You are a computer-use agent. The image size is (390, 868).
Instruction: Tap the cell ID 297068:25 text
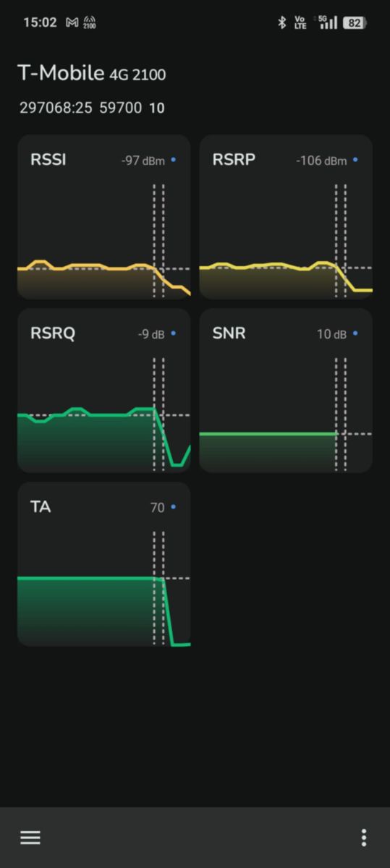(x=56, y=108)
